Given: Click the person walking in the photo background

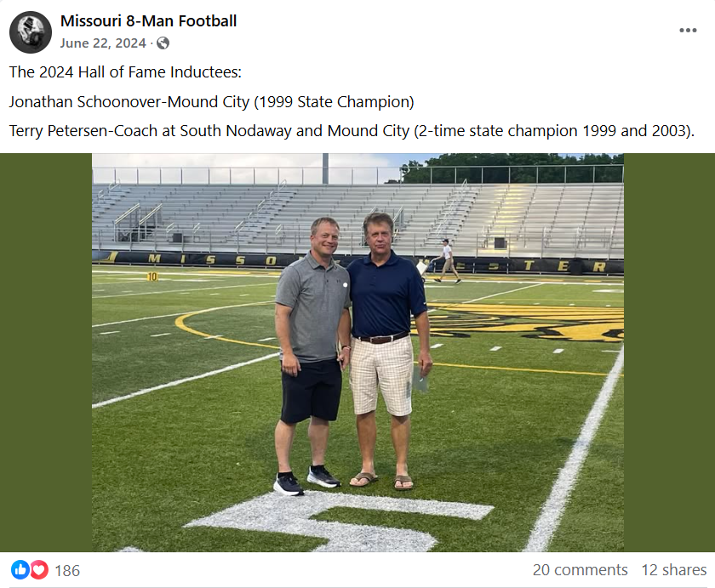Looking at the screenshot, I should click(x=446, y=260).
